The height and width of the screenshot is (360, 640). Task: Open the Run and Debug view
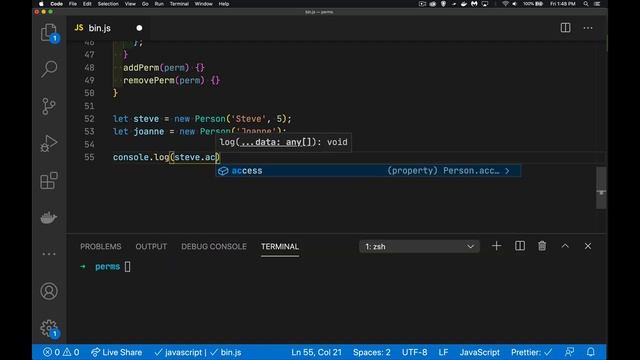pyautogui.click(x=49, y=143)
